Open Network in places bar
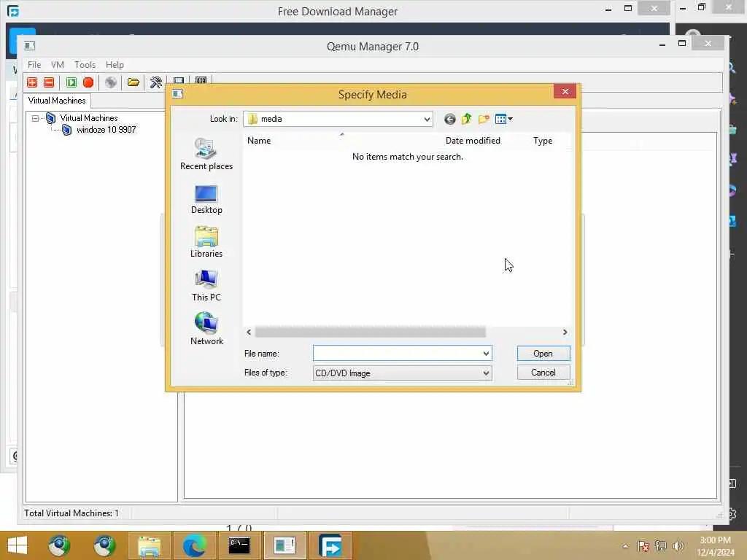 (x=206, y=329)
